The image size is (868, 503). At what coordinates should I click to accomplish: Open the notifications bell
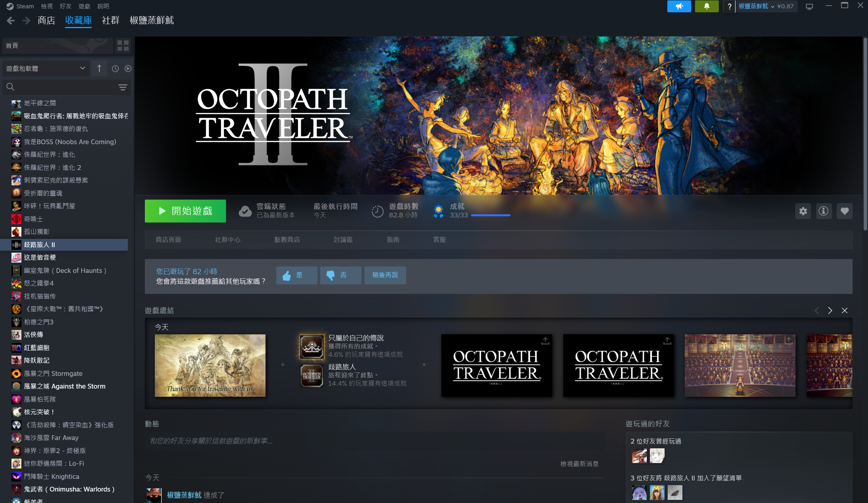coord(707,6)
